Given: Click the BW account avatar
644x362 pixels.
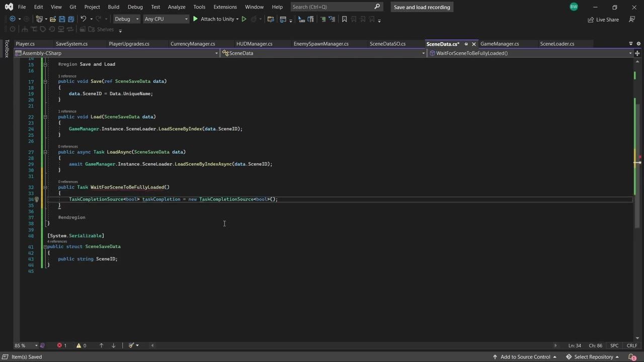Looking at the screenshot, I should click(574, 7).
